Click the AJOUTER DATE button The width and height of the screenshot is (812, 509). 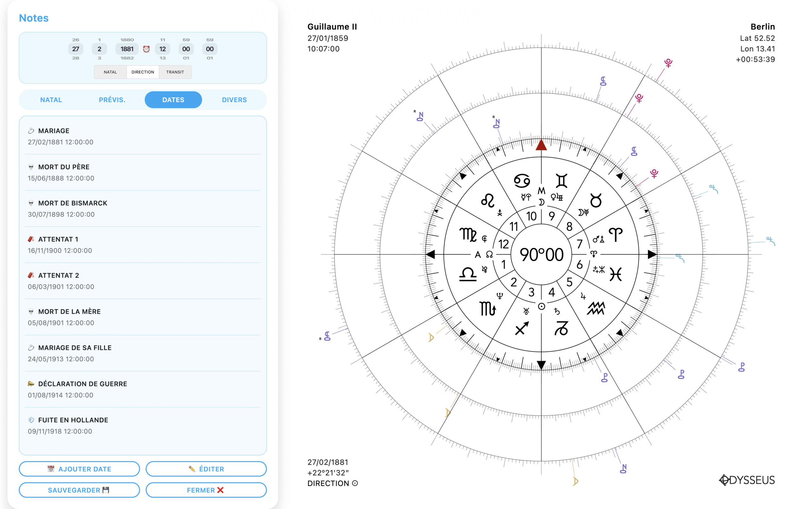point(79,469)
